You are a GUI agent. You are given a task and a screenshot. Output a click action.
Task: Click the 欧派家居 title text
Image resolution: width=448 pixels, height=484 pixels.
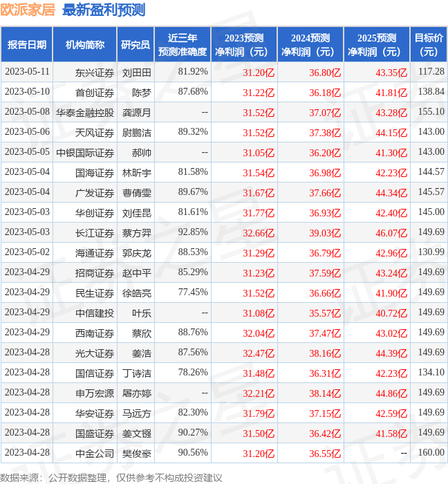point(28,10)
